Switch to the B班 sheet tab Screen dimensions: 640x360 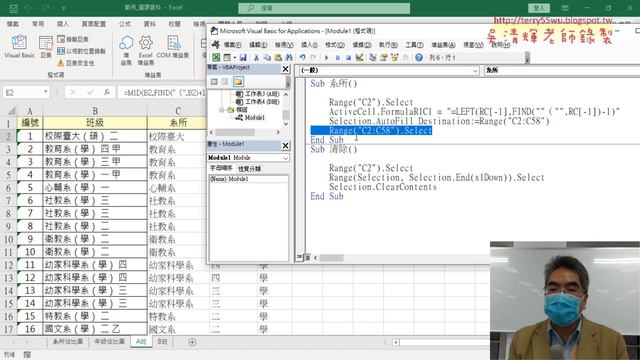(162, 342)
